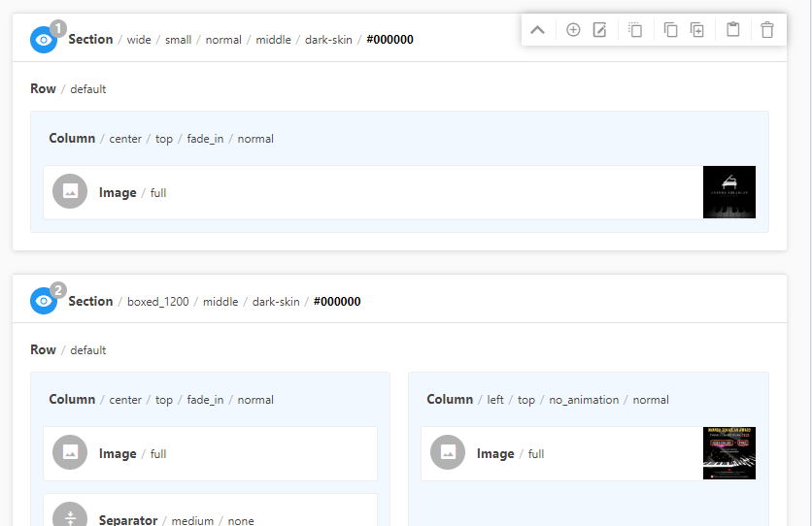Click the Row default label in Section 2
Screen dimensions: 812x526
[44, 349]
